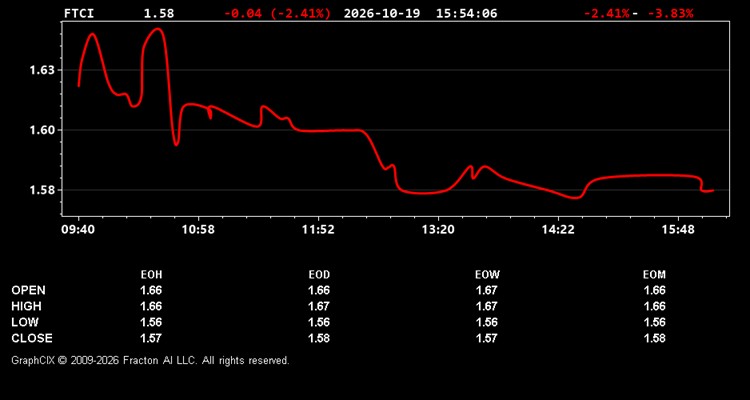This screenshot has height=400, width=750.
Task: Click the EOH OPEN value 1.66
Action: click(151, 290)
